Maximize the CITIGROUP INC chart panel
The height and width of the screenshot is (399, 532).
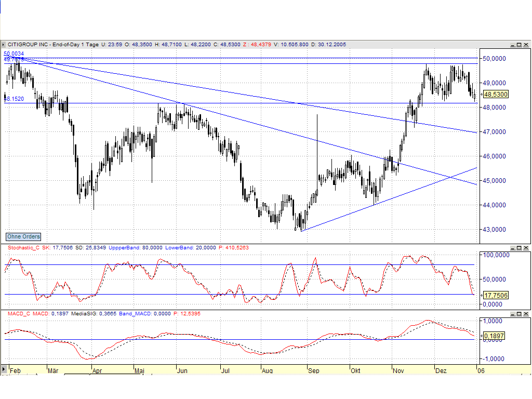tap(519, 45)
